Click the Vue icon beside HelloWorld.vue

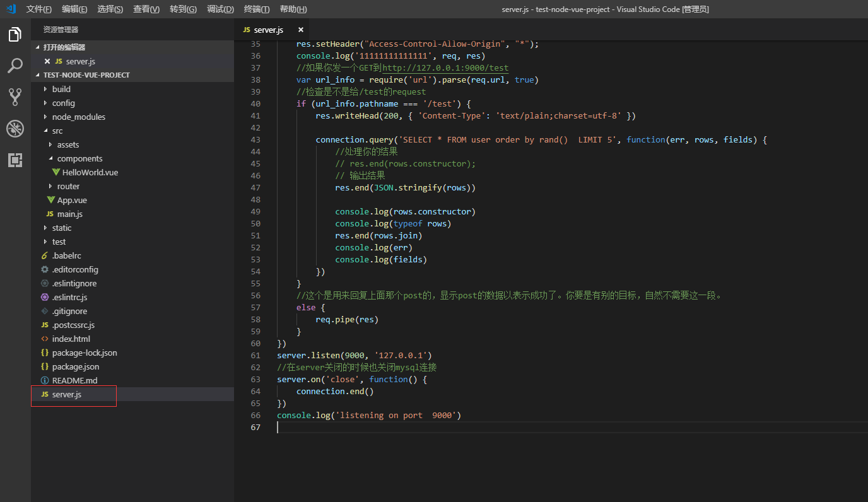[x=57, y=172]
